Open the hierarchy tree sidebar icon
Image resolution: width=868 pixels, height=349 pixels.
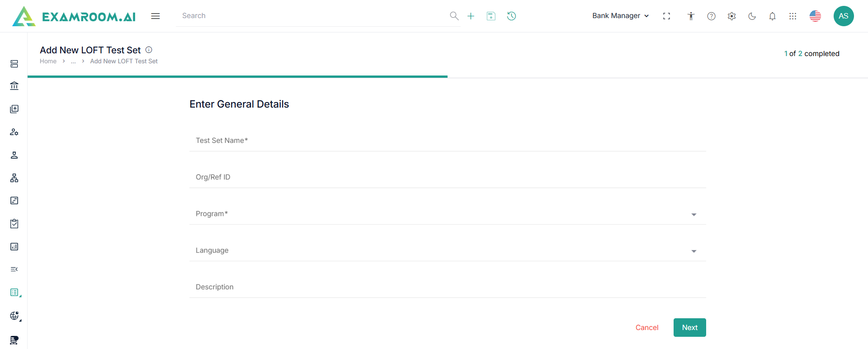[14, 178]
